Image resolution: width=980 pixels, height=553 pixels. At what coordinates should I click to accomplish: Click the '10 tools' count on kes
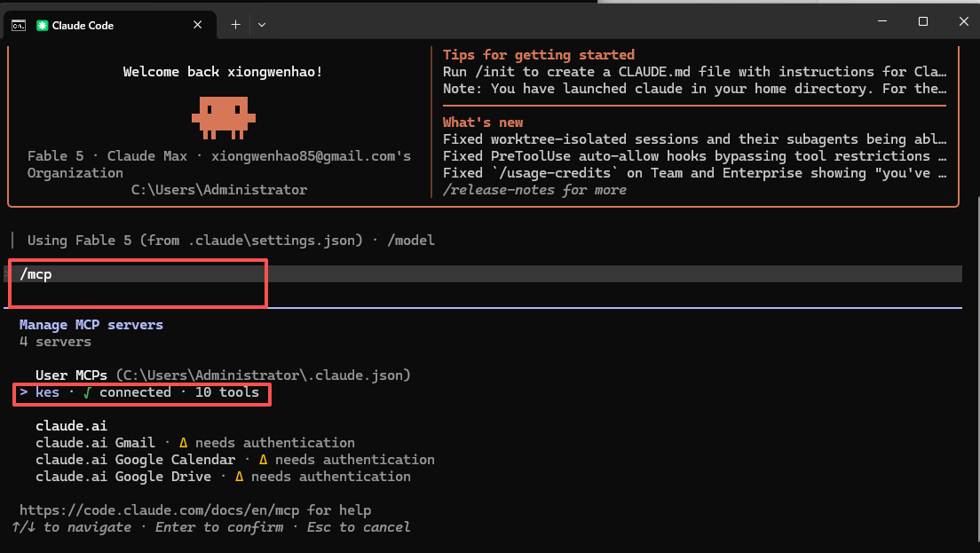[227, 392]
